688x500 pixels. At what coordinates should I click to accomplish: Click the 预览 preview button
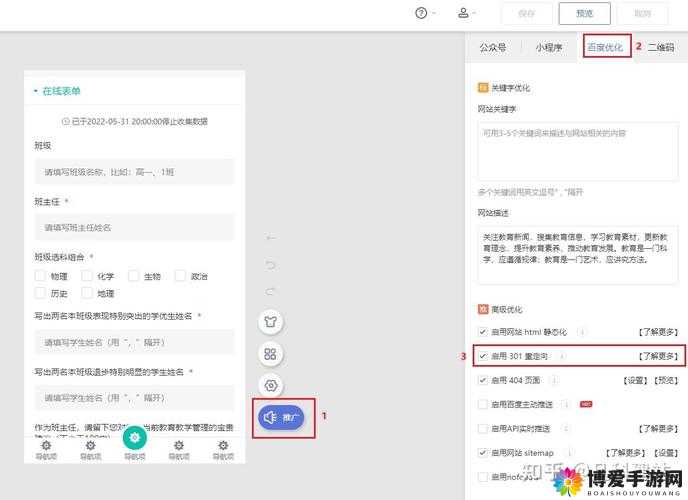[584, 14]
